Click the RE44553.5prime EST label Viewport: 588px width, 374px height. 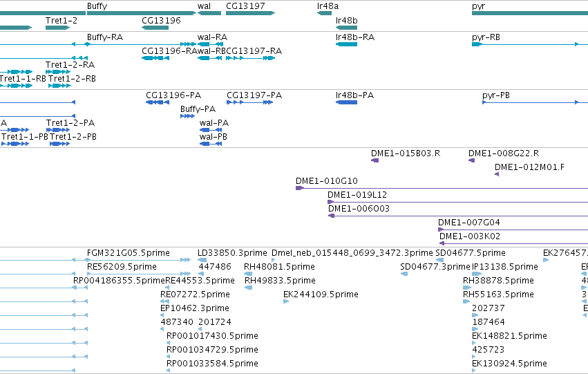[x=200, y=281]
